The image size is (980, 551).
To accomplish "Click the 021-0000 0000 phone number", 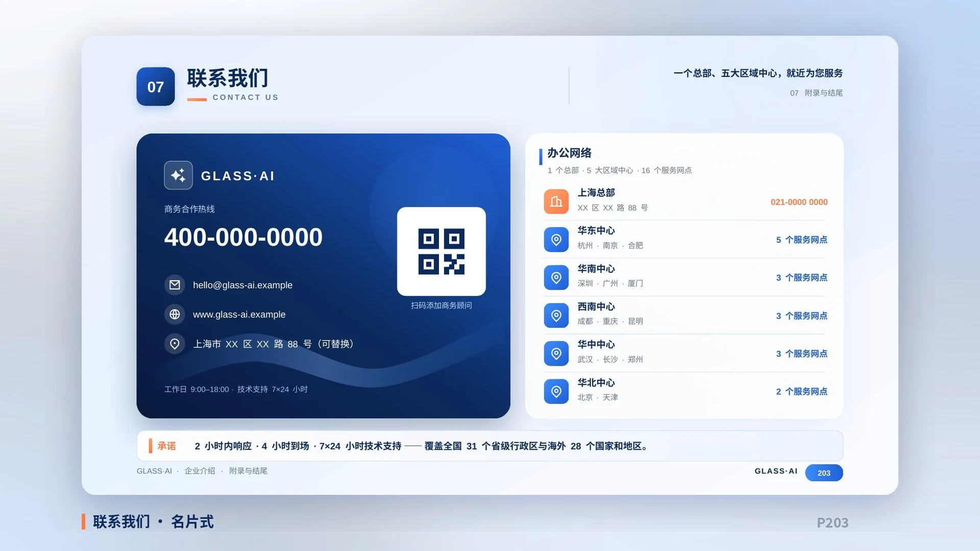I will coord(799,202).
